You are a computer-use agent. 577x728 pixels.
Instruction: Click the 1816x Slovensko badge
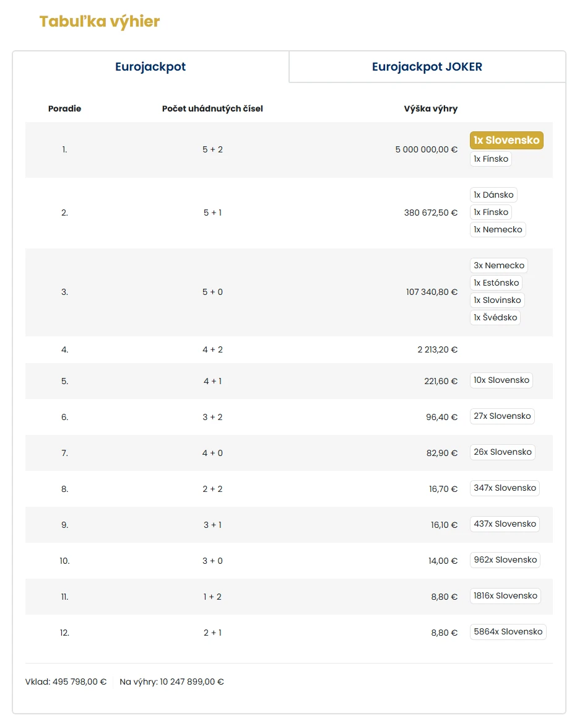click(505, 596)
